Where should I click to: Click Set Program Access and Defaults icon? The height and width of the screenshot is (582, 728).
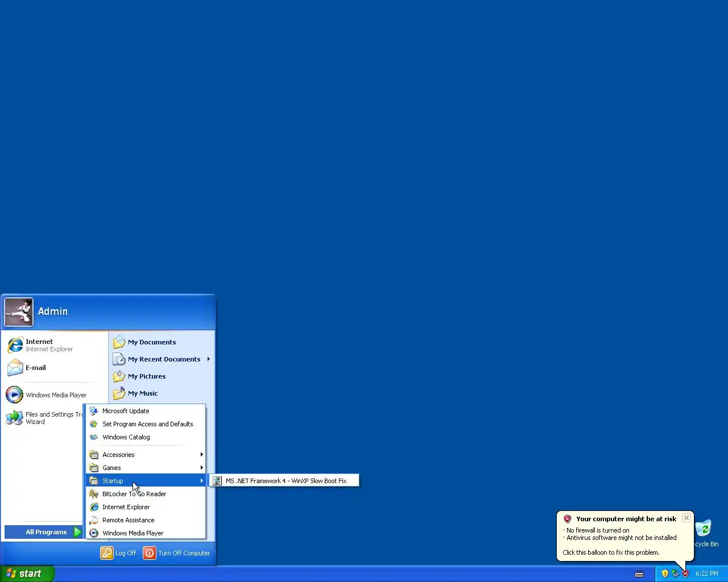coord(94,424)
